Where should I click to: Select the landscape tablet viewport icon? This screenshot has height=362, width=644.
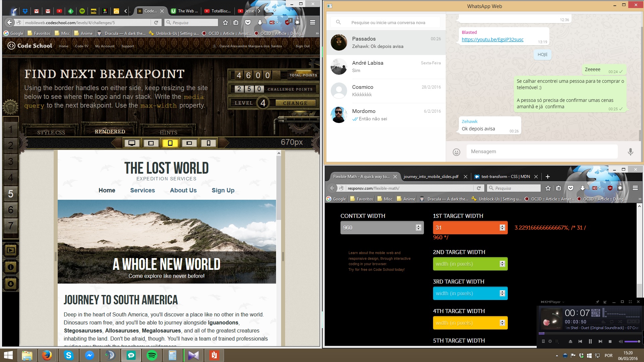pos(151,143)
